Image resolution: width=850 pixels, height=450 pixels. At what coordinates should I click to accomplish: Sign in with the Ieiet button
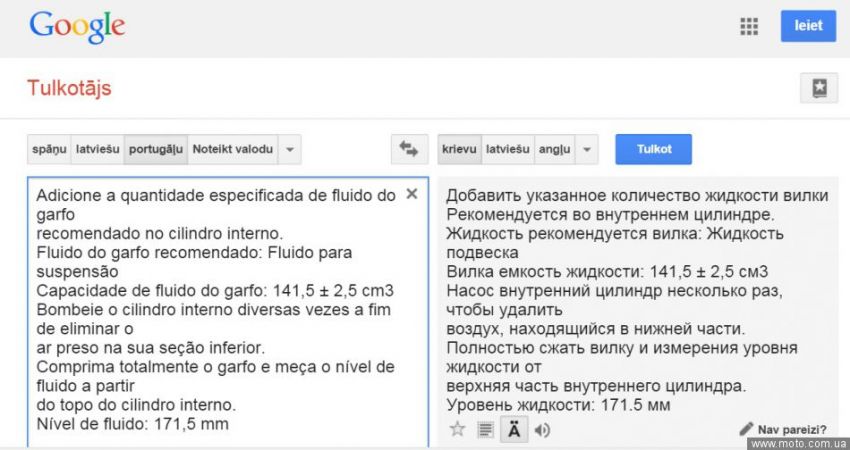[808, 26]
